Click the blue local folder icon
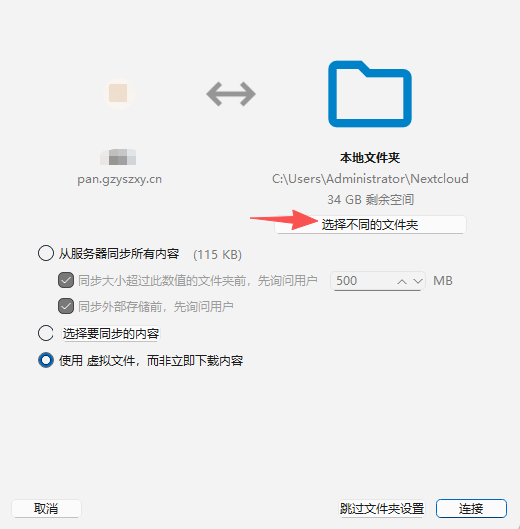This screenshot has height=529, width=520. pyautogui.click(x=370, y=94)
